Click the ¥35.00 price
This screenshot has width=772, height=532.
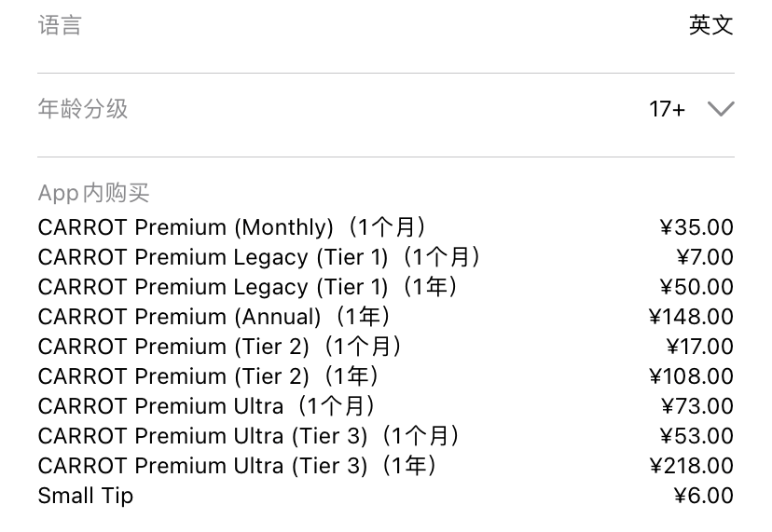tap(696, 227)
